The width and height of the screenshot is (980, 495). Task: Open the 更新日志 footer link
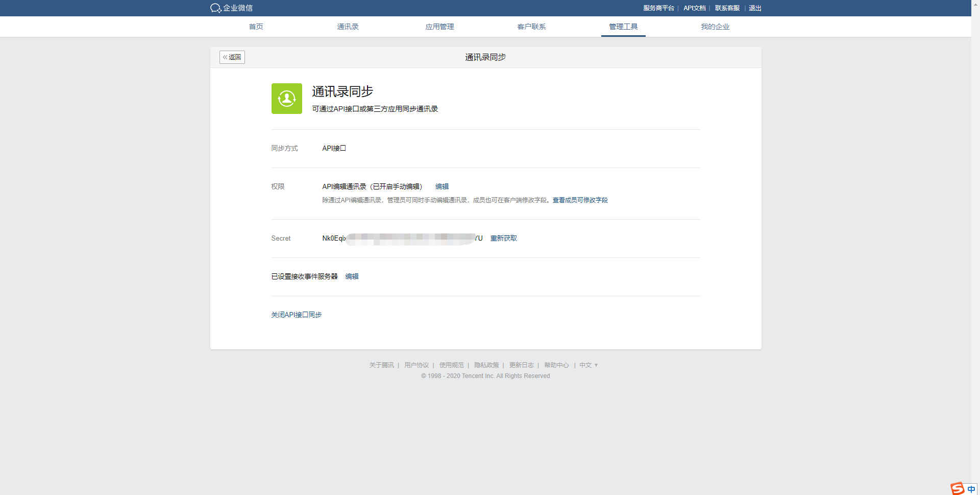522,365
